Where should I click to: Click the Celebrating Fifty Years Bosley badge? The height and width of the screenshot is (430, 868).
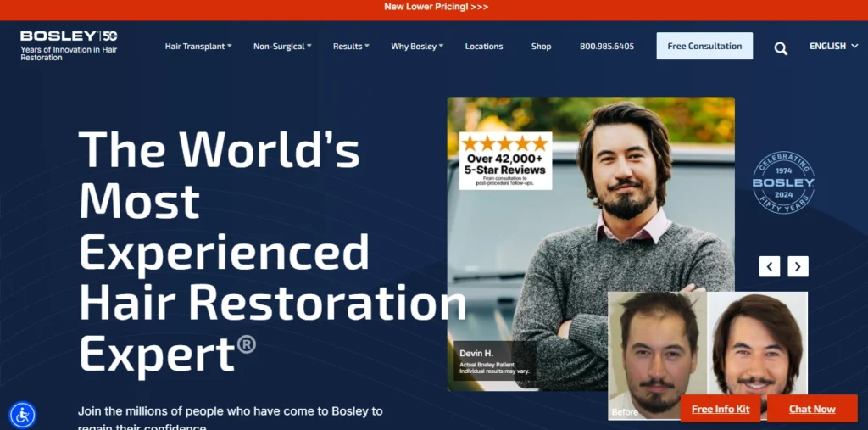tap(783, 183)
